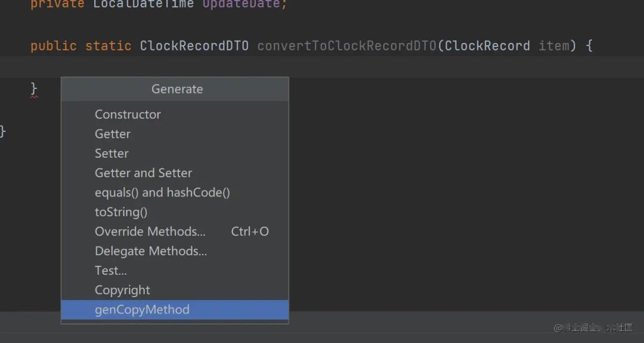Run the genCopyMethod action

tap(142, 310)
